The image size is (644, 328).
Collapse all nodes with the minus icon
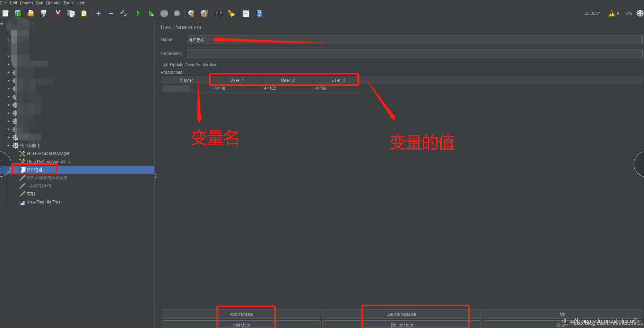click(111, 14)
